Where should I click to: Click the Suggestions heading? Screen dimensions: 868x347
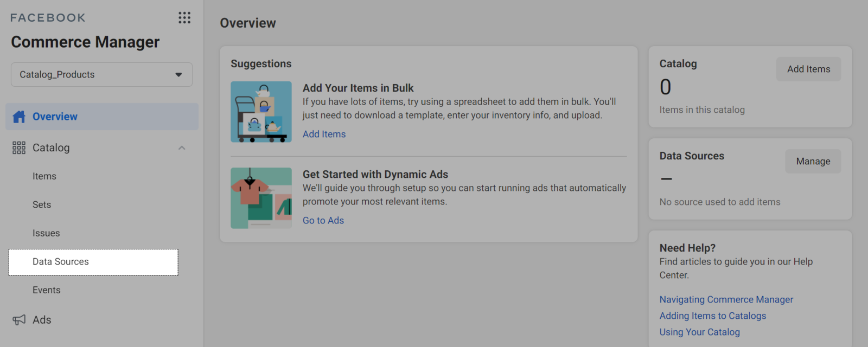261,64
